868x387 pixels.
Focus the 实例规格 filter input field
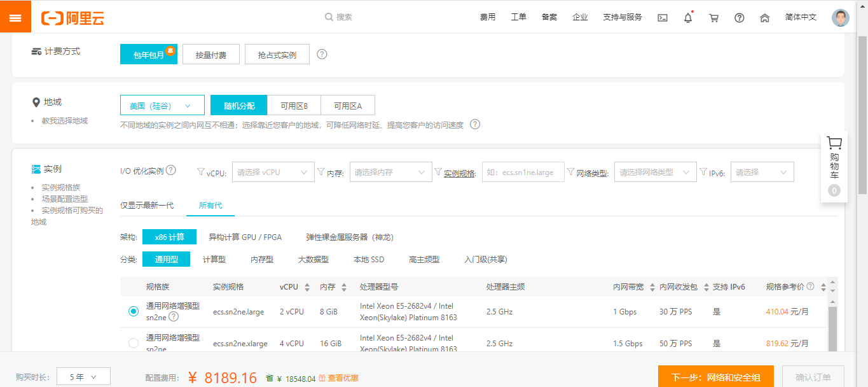click(523, 172)
